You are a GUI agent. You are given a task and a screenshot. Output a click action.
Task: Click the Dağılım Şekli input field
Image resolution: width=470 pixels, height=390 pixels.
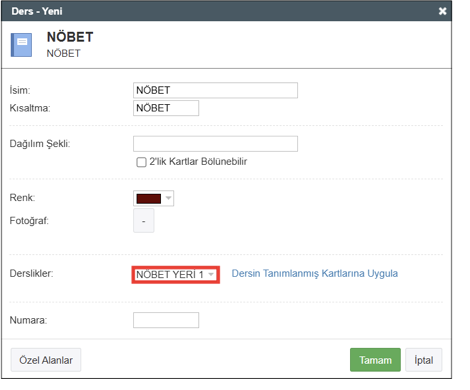pyautogui.click(x=215, y=144)
